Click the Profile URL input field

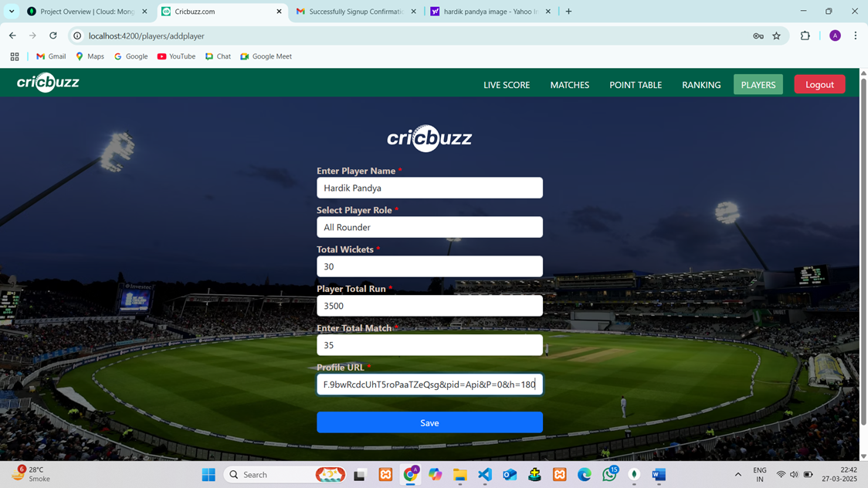point(429,385)
